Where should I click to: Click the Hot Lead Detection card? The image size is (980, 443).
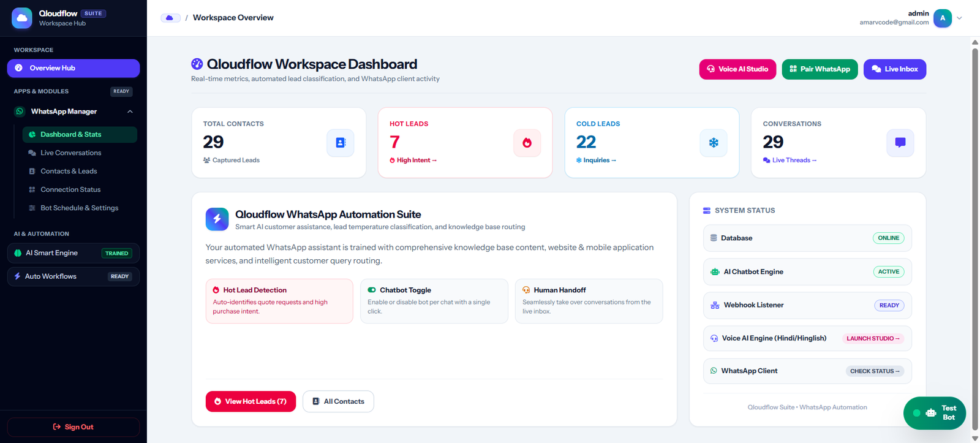279,301
